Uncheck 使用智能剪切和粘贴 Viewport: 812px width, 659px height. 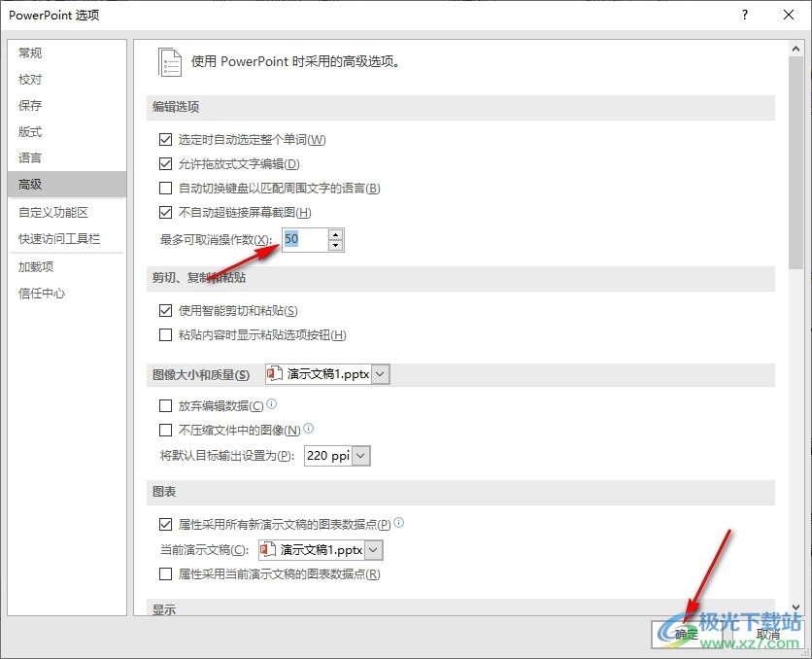[x=165, y=310]
